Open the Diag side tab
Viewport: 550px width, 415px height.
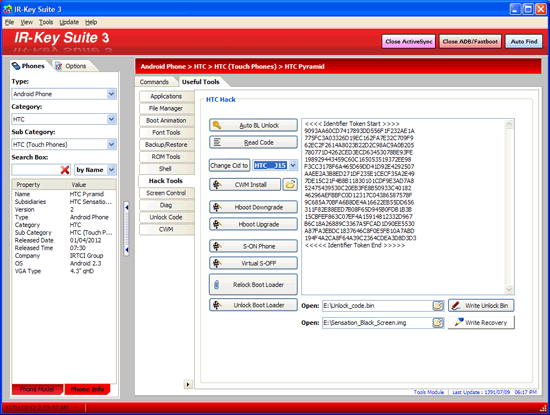point(166,205)
